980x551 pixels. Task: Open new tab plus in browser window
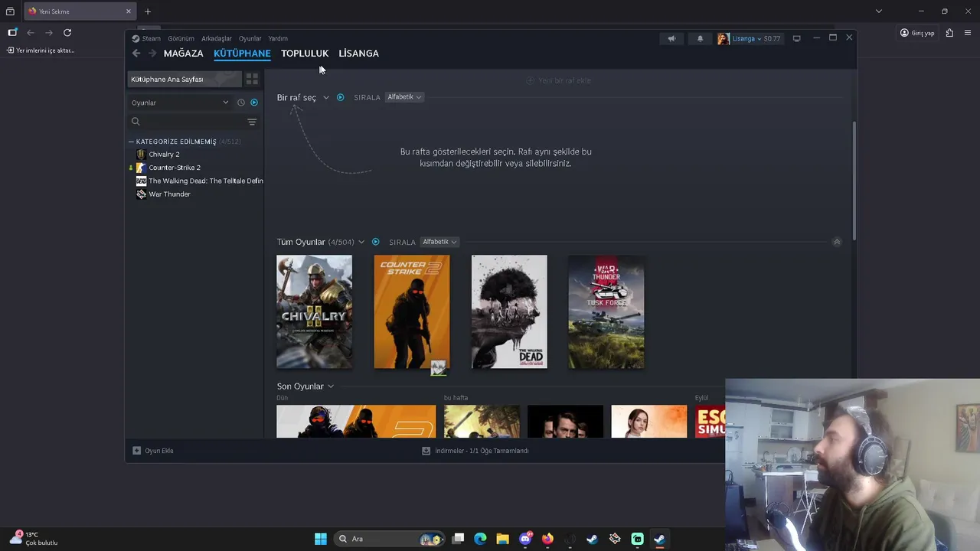pos(148,11)
